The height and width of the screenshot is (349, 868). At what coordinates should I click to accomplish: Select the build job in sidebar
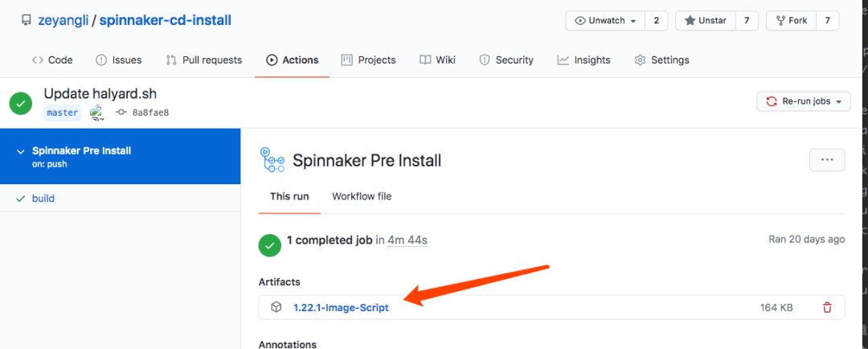coord(43,198)
